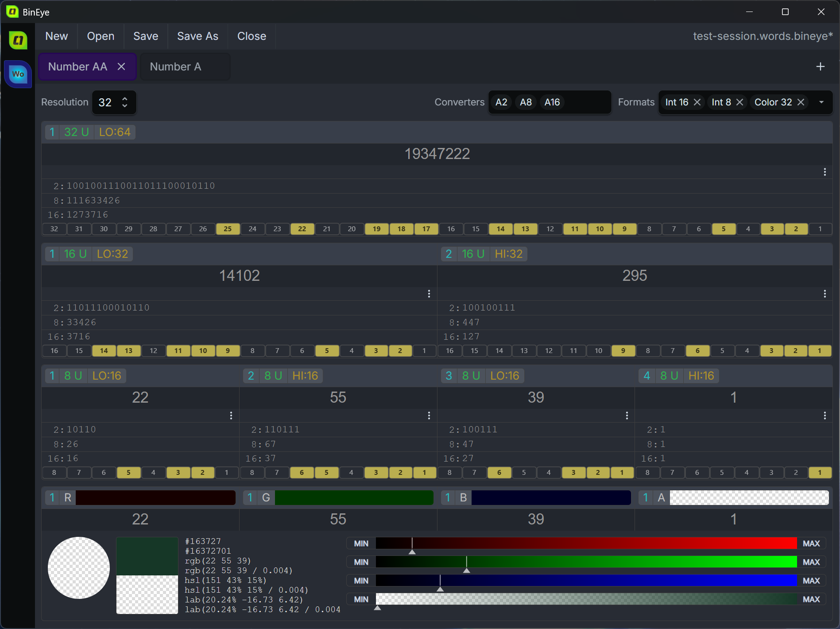Toggle bit 20 in the 32-bit row
840x629 pixels.
pyautogui.click(x=352, y=229)
